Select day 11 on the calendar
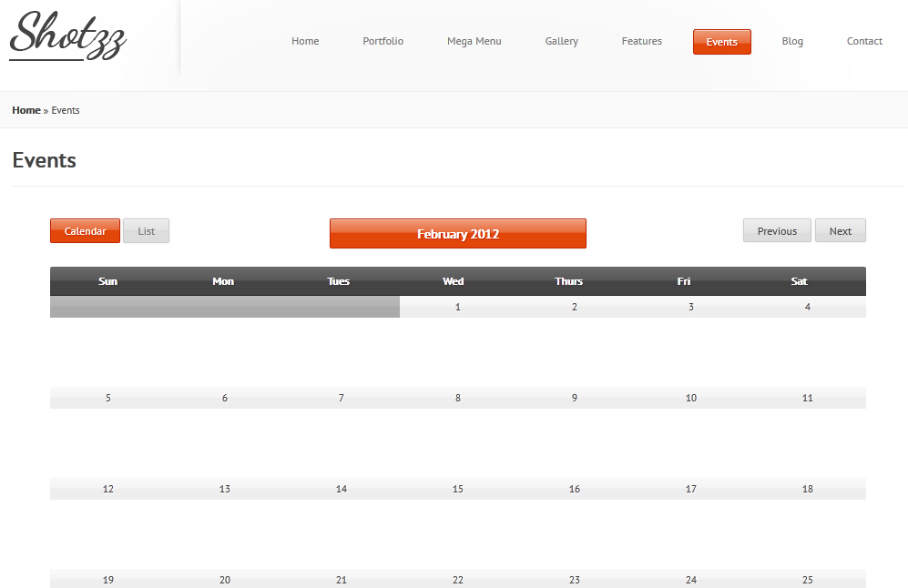908x588 pixels. [808, 398]
